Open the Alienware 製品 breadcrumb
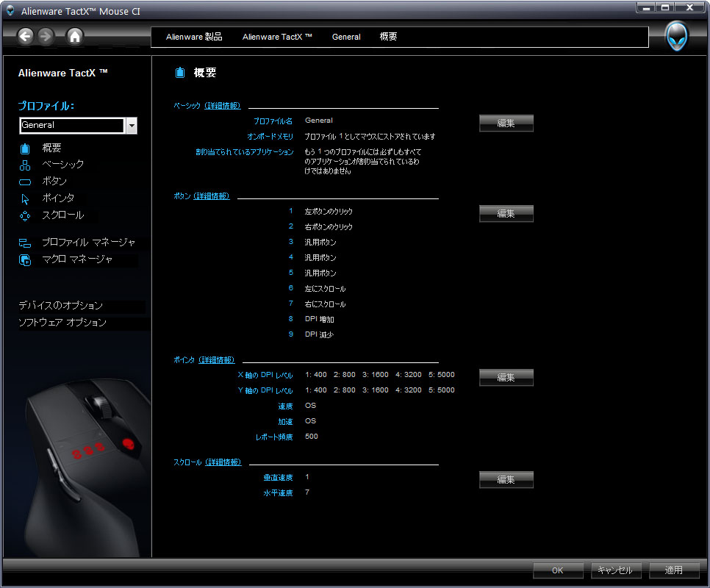This screenshot has height=588, width=710. 194,37
